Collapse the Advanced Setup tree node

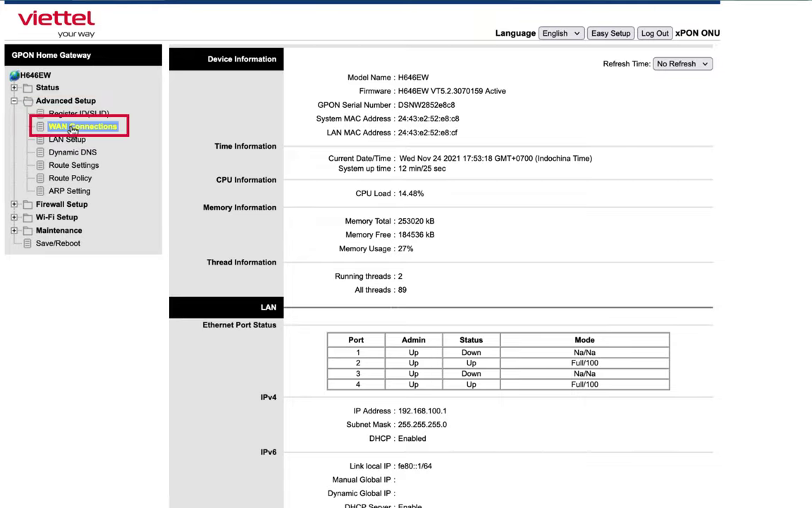[x=14, y=101]
